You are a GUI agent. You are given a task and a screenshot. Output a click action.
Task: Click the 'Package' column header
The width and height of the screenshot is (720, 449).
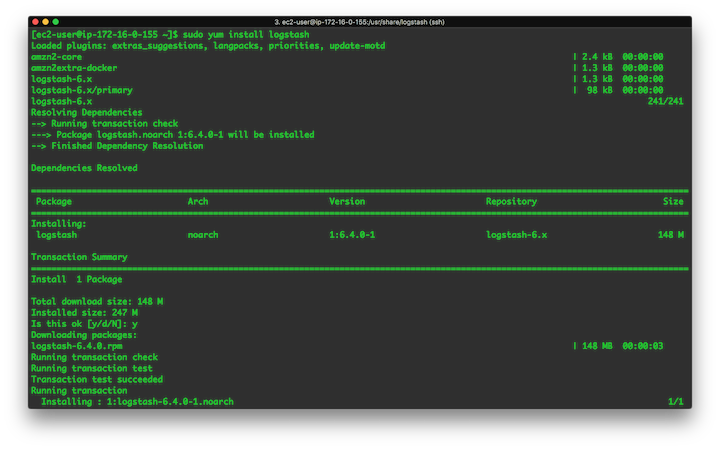(54, 202)
